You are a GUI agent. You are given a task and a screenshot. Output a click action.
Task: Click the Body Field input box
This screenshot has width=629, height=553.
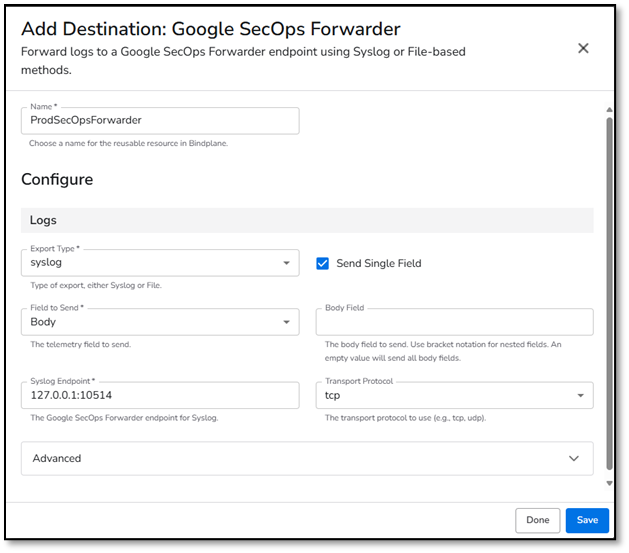pyautogui.click(x=455, y=322)
